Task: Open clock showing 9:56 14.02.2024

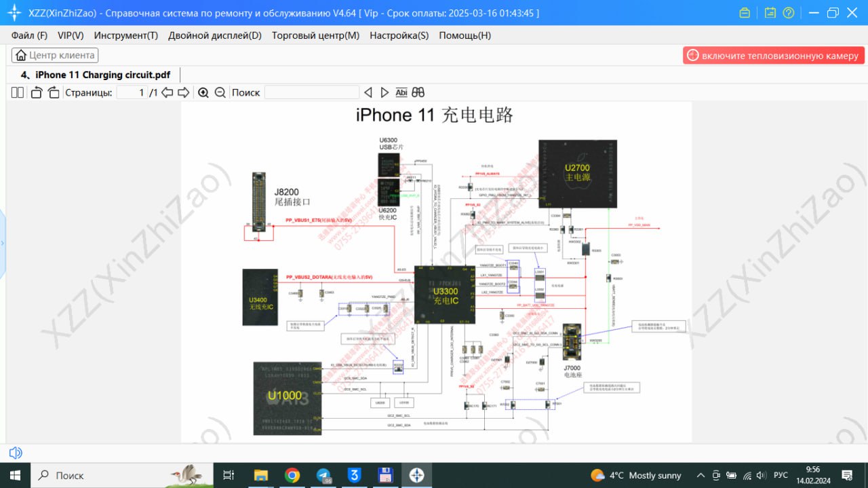Action: click(x=812, y=475)
